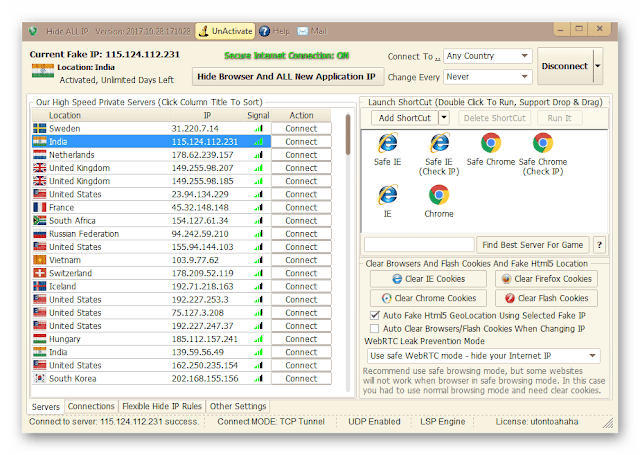
Task: Clear Flash cookies
Action: click(x=546, y=298)
